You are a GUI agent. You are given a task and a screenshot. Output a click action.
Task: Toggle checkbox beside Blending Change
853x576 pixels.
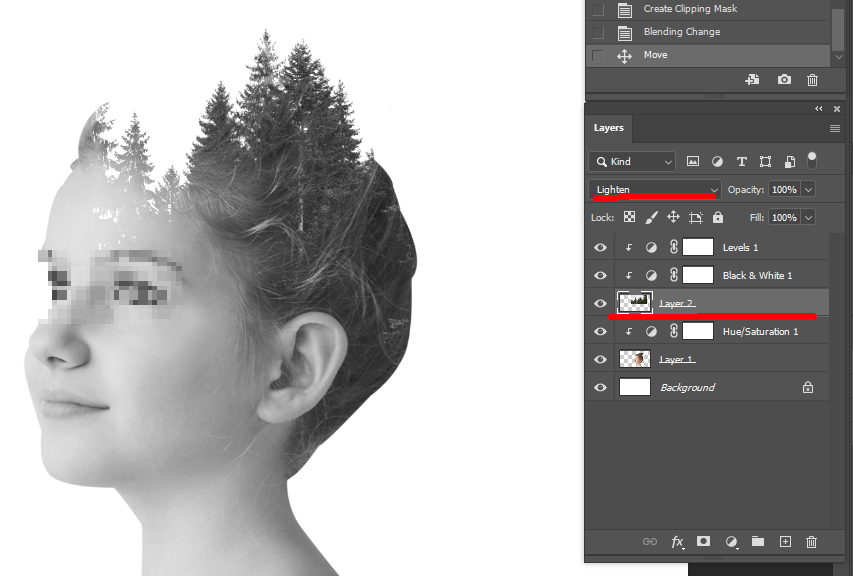[x=598, y=33]
